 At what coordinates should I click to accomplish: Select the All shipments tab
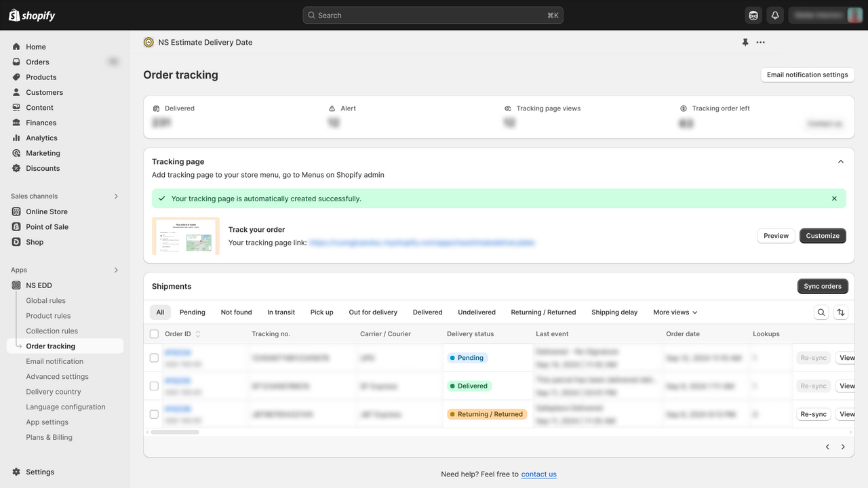160,312
